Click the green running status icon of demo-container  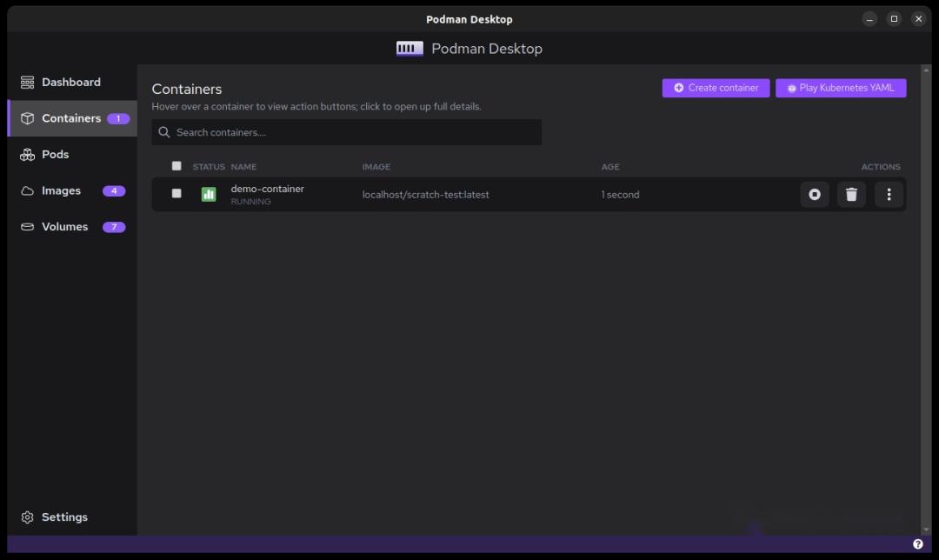(x=209, y=194)
